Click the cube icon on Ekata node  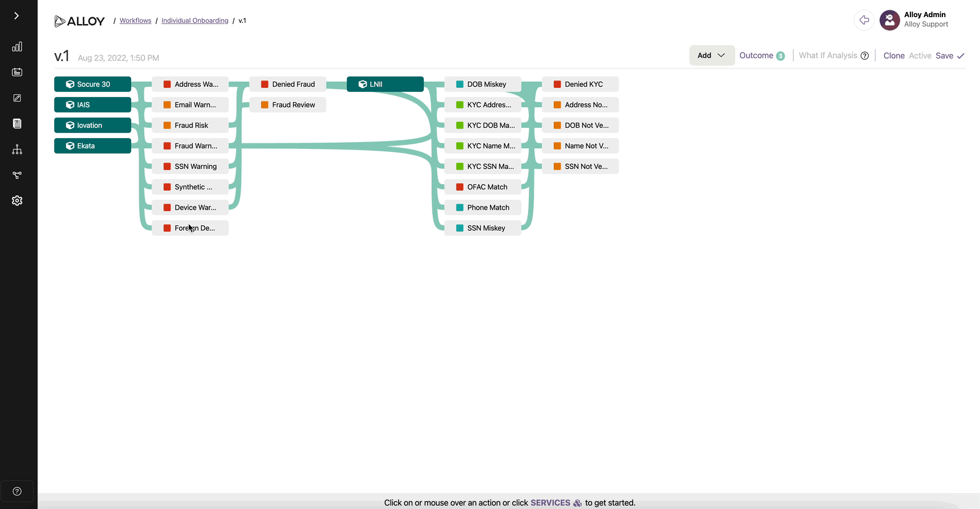click(70, 146)
